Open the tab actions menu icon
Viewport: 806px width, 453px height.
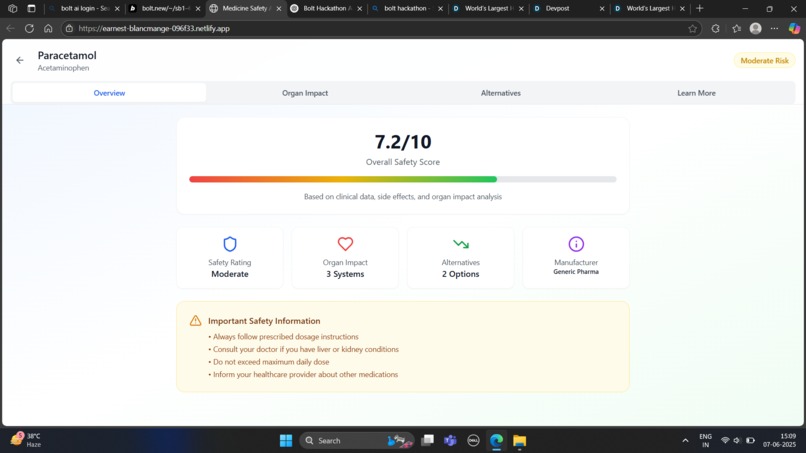(x=31, y=8)
